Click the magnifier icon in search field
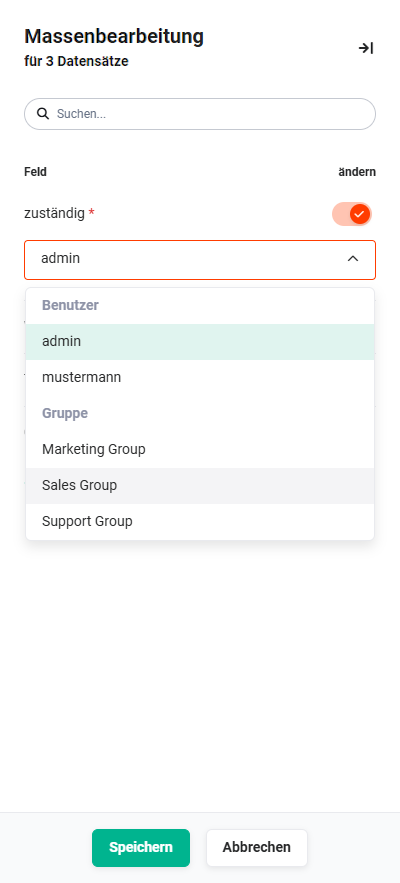Screen dimensions: 400x883 click(x=43, y=114)
